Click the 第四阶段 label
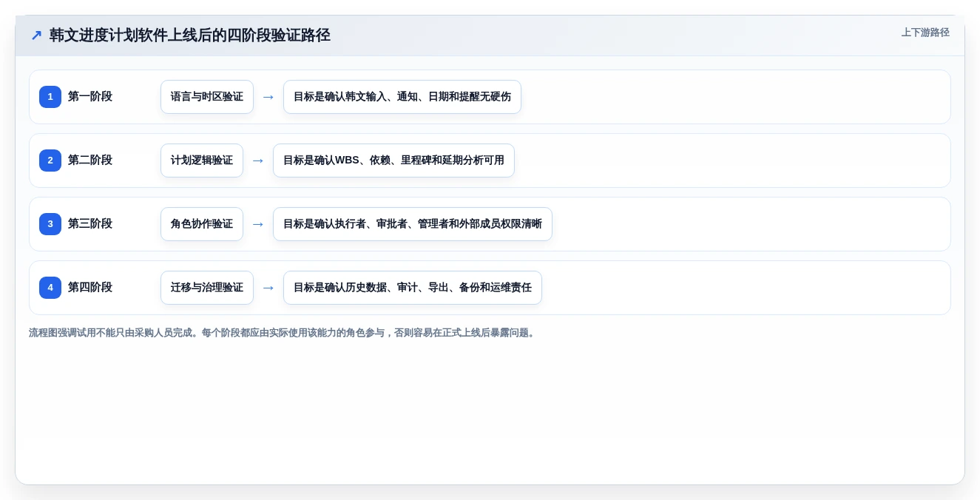The width and height of the screenshot is (980, 500). (90, 288)
